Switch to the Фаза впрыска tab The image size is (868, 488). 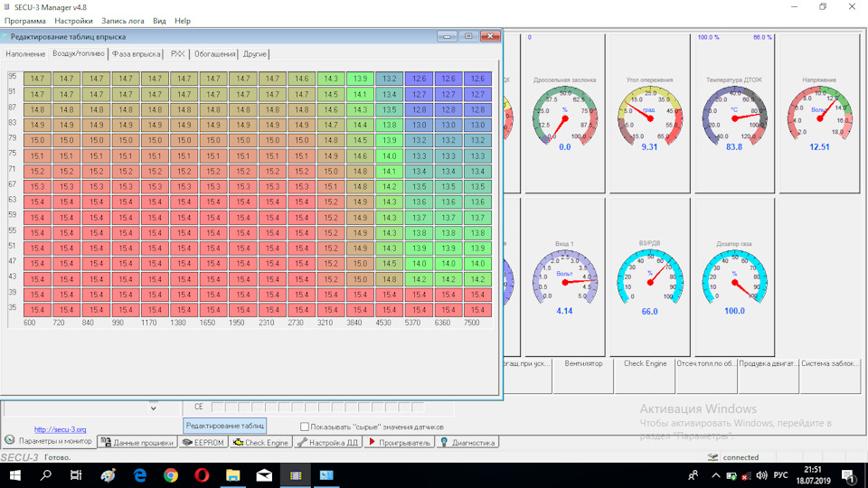[x=137, y=54]
